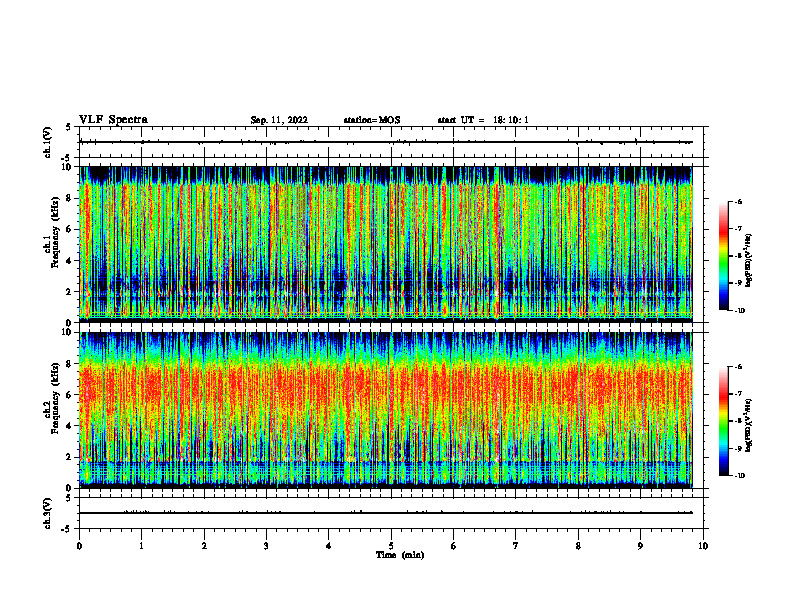Click the ch.1 frequency tick label "8"
Screen dimensions: 792x612
[x=70, y=198]
